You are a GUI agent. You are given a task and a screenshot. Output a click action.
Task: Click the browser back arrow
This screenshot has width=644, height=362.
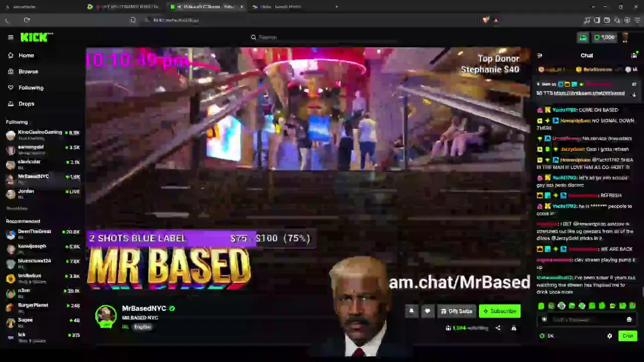7,20
